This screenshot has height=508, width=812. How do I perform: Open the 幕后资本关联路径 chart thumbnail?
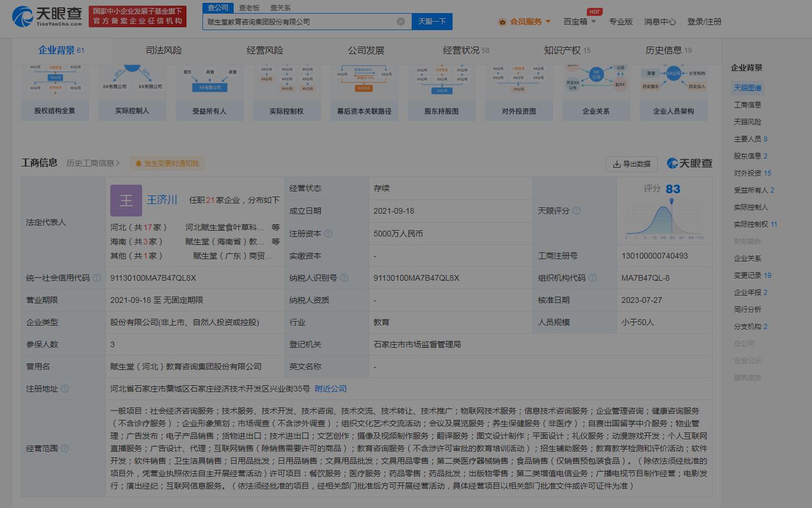364,93
